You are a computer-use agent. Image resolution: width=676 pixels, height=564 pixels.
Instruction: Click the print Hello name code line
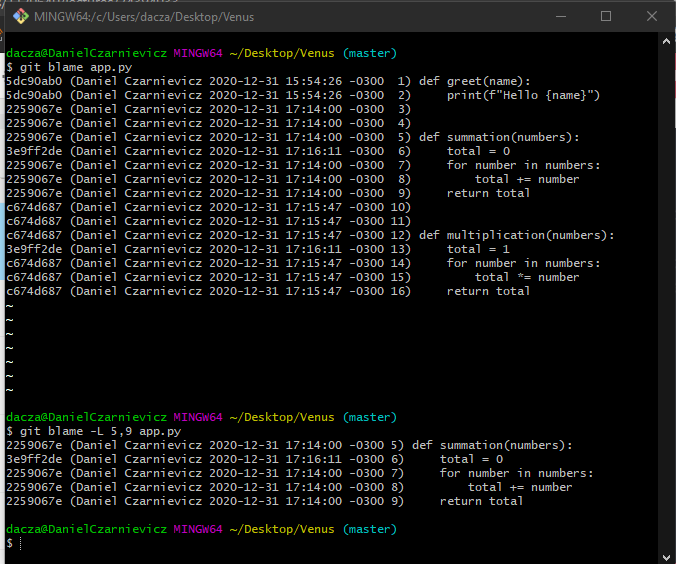pyautogui.click(x=523, y=95)
